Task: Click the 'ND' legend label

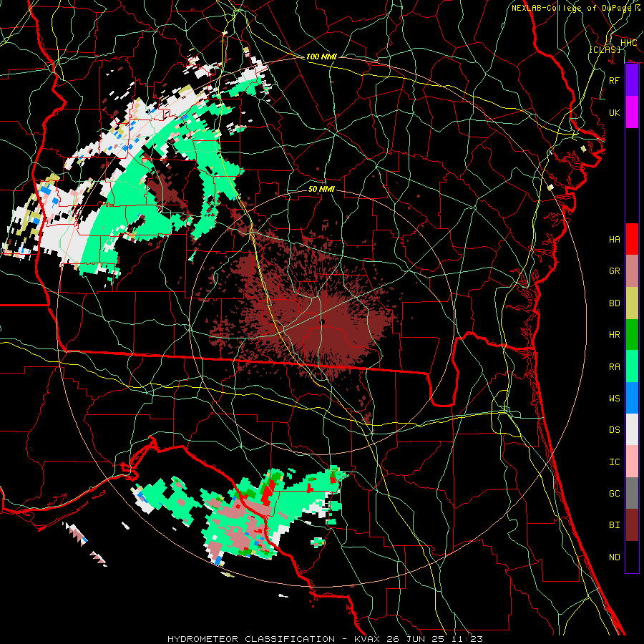Action: 615,557
